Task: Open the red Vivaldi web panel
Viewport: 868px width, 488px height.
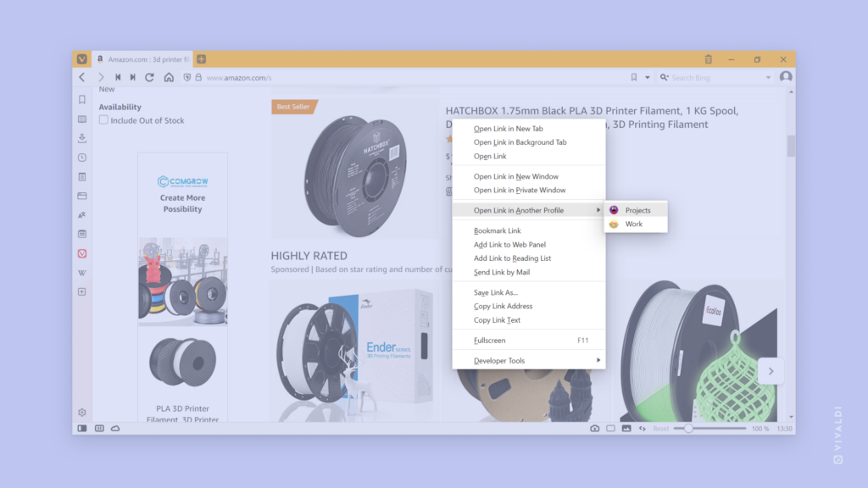Action: (82, 253)
